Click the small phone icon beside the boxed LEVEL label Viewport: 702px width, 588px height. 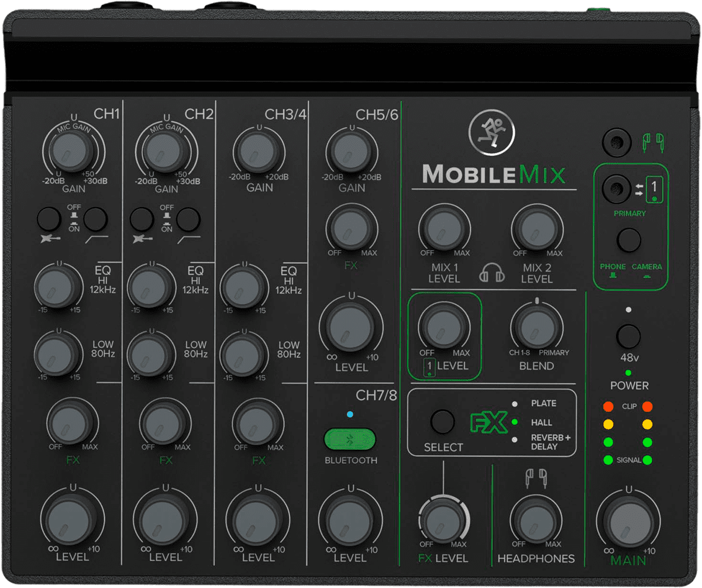point(429,367)
